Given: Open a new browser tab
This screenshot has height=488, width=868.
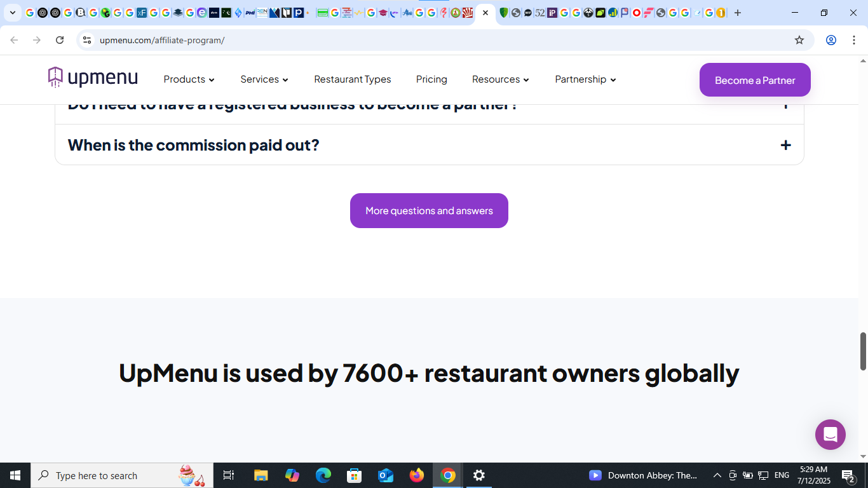Looking at the screenshot, I should coord(738,13).
